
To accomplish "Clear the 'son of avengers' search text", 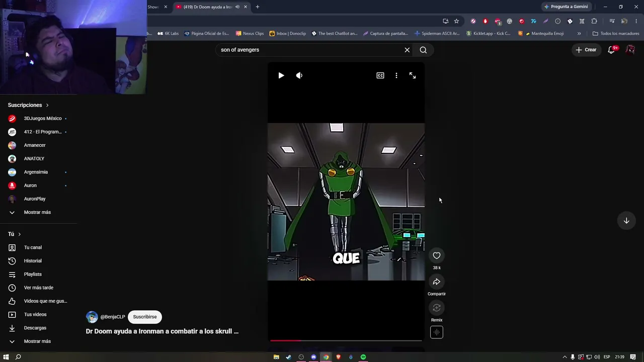I will click(x=407, y=50).
